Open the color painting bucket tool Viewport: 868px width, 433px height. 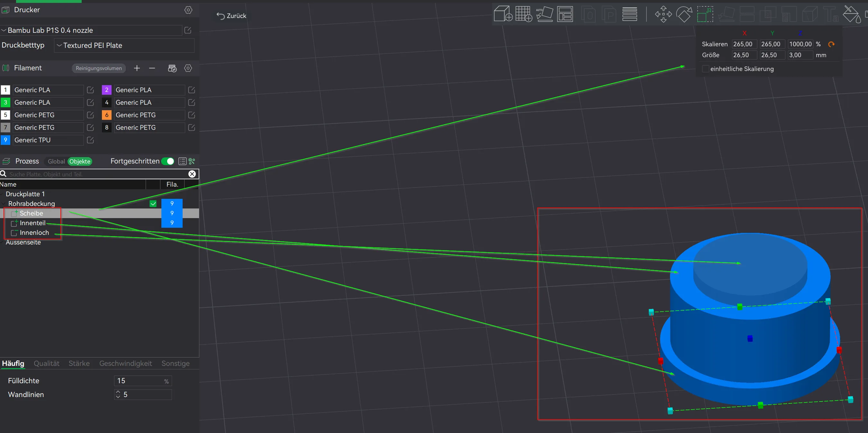pyautogui.click(x=852, y=14)
